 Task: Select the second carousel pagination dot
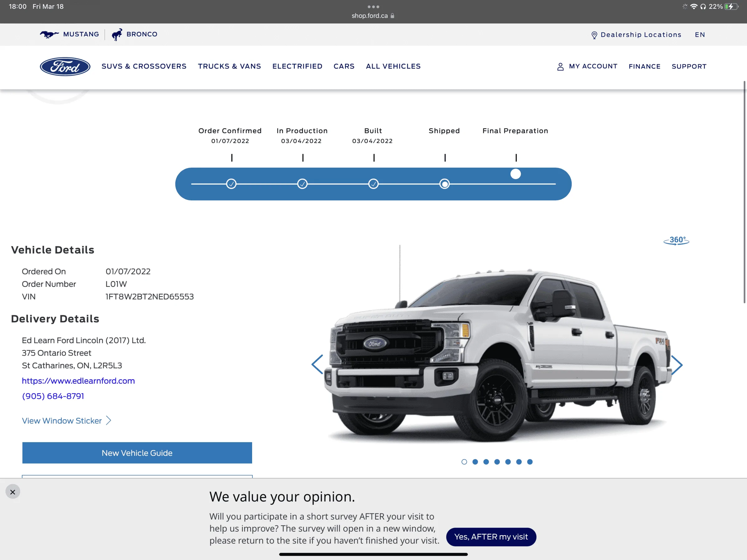coord(475,462)
